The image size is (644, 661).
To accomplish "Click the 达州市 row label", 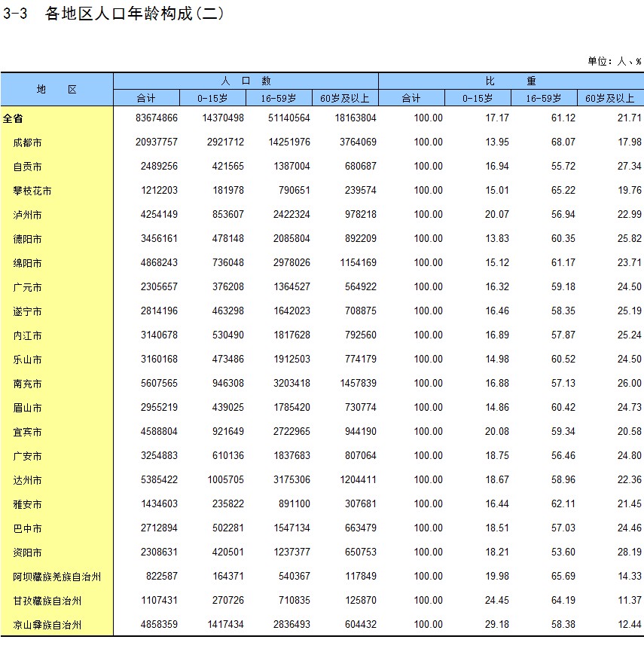I will (x=27, y=480).
